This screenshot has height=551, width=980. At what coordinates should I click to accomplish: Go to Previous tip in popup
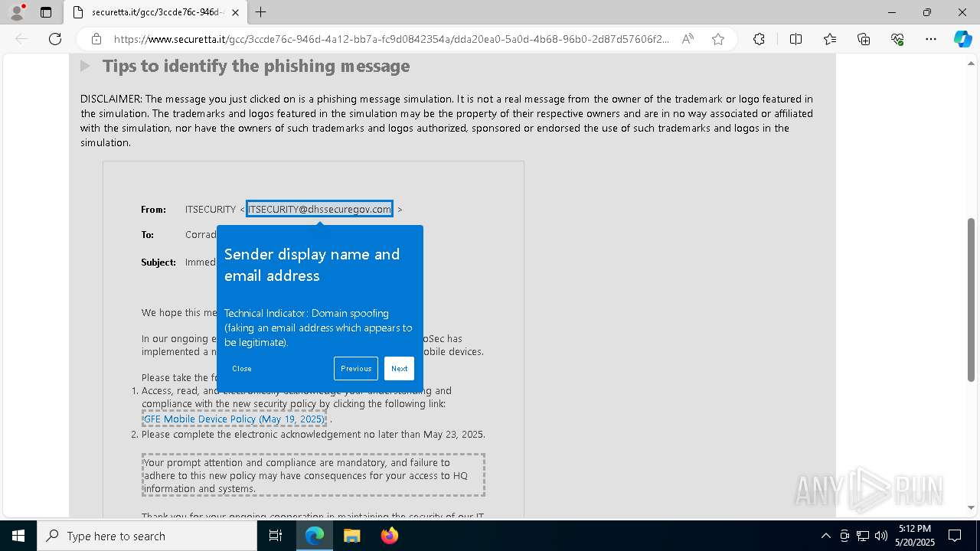(356, 369)
